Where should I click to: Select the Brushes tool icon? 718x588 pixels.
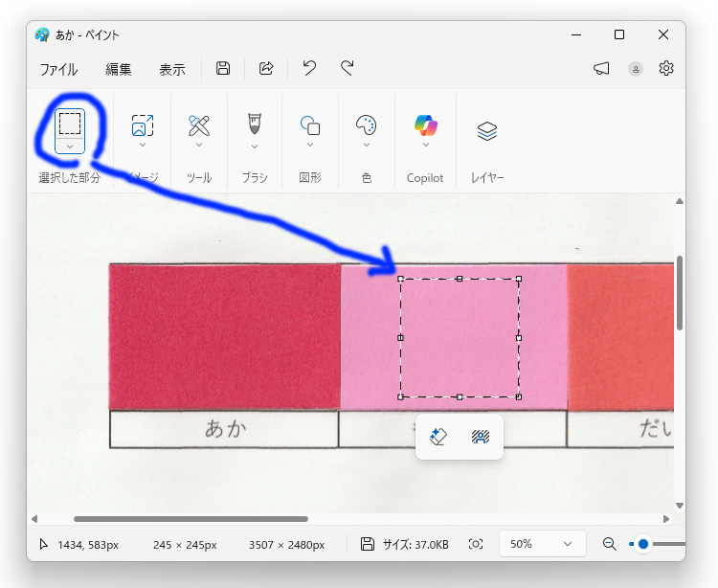pyautogui.click(x=255, y=124)
